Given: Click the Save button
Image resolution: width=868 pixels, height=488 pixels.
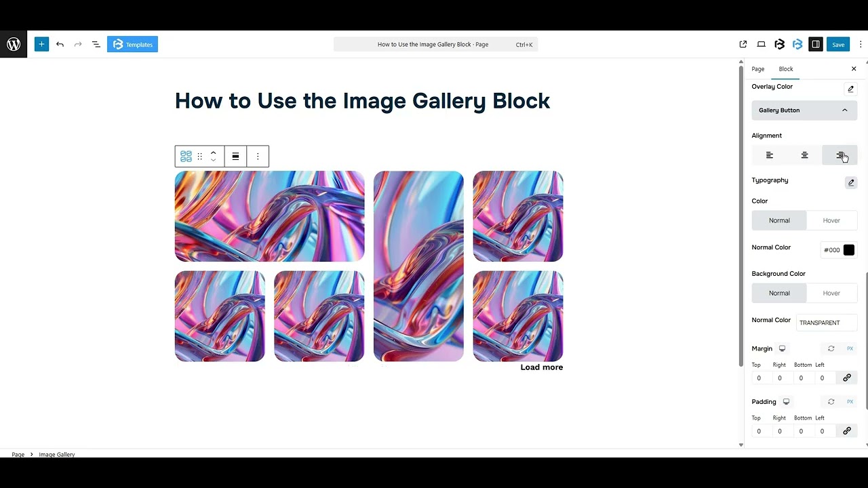Looking at the screenshot, I should pos(838,43).
